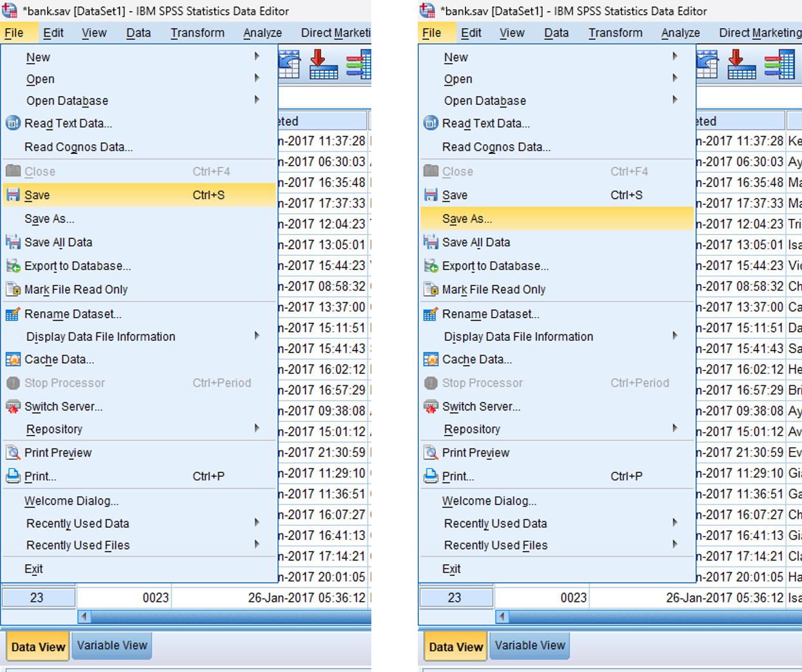Screen dimensions: 802x672
Task: Expand the New submenu arrow, left window
Action: point(257,57)
